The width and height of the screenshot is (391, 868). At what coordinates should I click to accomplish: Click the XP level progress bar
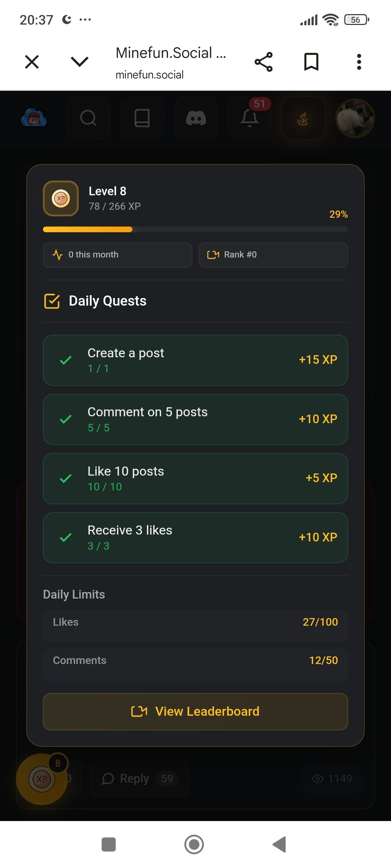pyautogui.click(x=195, y=229)
